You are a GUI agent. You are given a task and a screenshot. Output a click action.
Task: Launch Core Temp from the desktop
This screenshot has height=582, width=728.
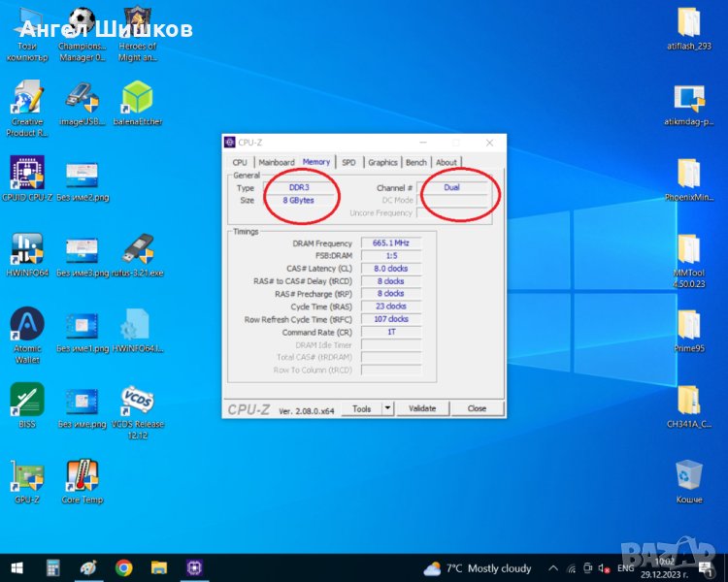point(83,475)
